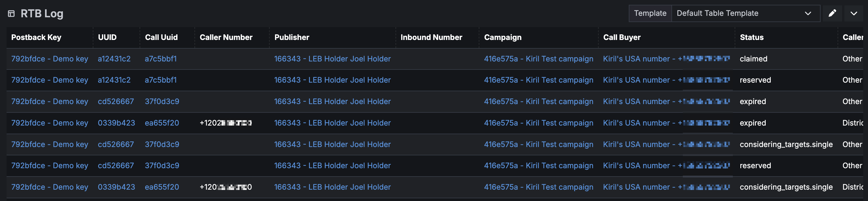Open LEB Holder publisher link in last row
This screenshot has width=868, height=201.
[332, 187]
